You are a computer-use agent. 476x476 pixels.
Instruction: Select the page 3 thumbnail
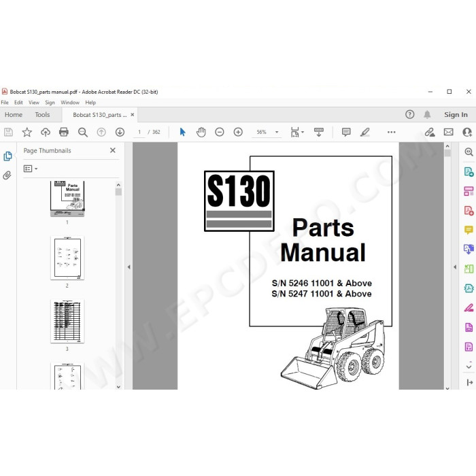67,321
